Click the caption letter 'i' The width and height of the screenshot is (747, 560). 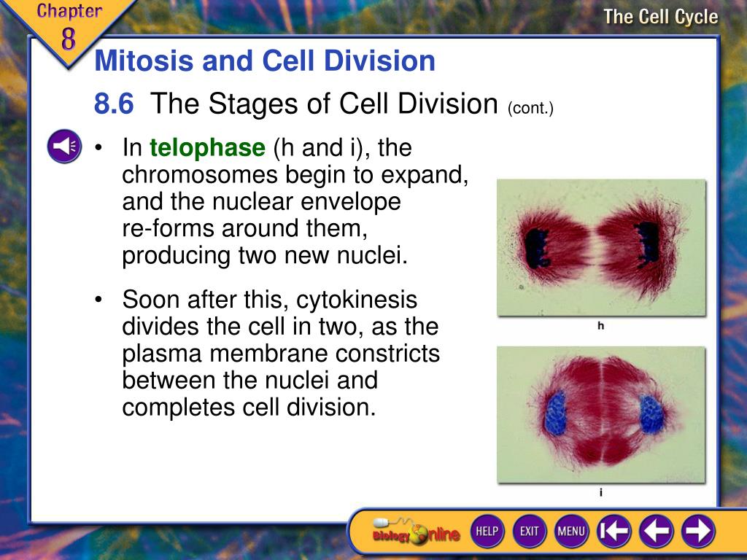pos(601,492)
